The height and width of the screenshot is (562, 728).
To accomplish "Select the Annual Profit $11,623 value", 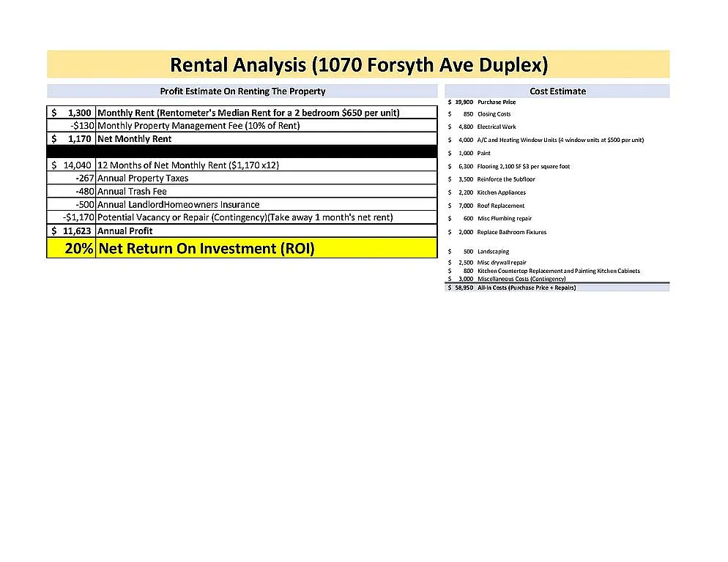I will coord(72,231).
